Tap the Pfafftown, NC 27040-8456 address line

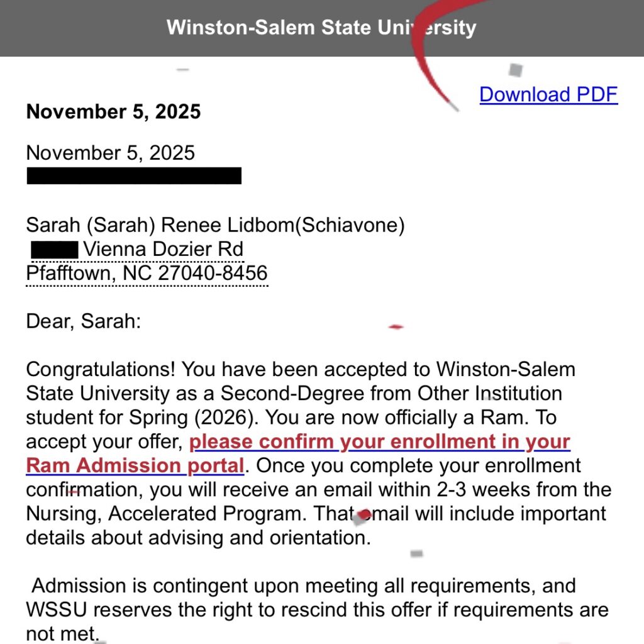point(147,274)
